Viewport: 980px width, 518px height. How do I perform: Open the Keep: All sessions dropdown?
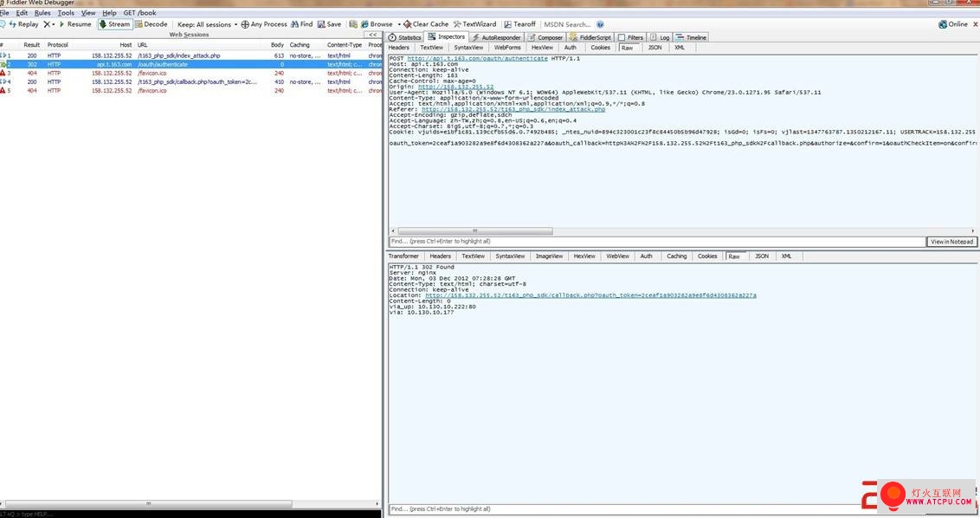point(208,24)
